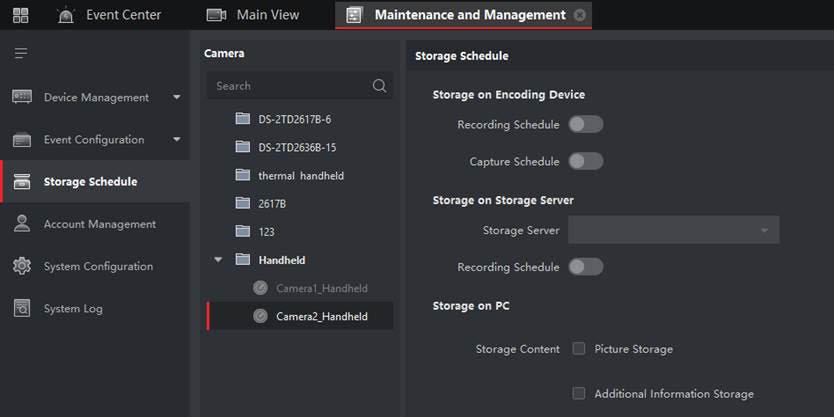Open the Storage Server dropdown
This screenshot has height=417, width=834.
point(673,230)
